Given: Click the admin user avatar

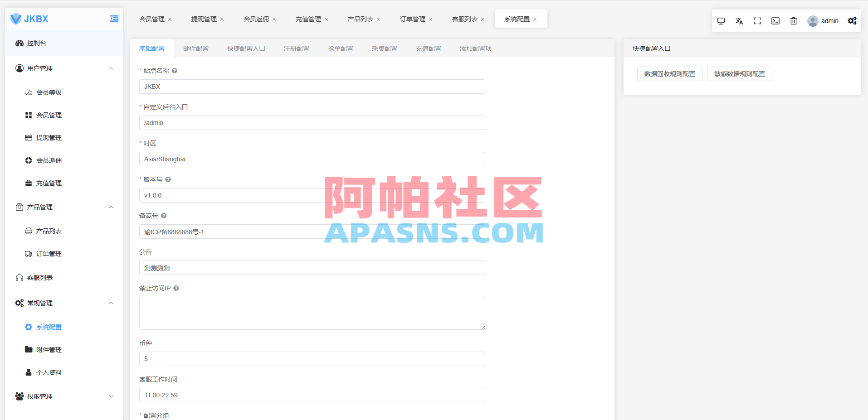Looking at the screenshot, I should (813, 21).
